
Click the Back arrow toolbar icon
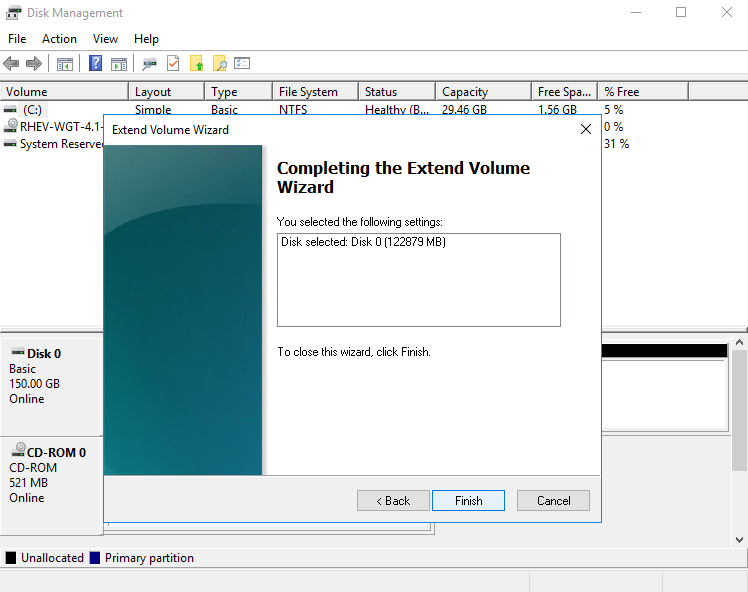(x=12, y=64)
